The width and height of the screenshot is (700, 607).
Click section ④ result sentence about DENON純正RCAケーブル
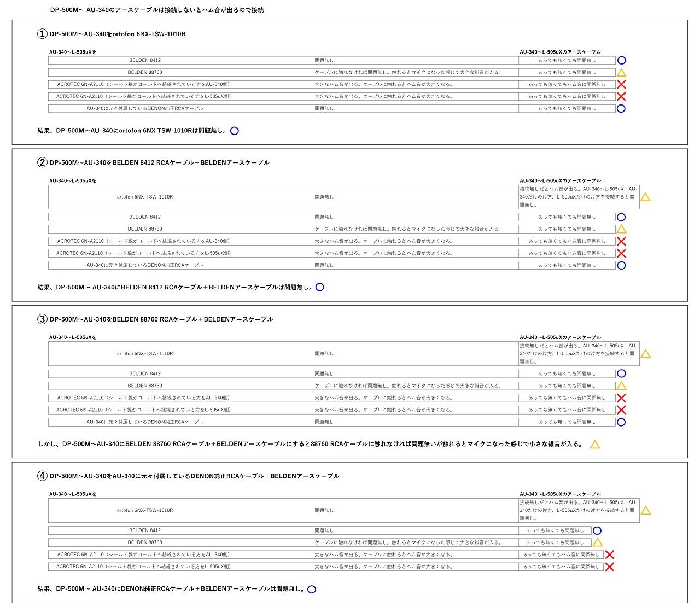tap(172, 589)
